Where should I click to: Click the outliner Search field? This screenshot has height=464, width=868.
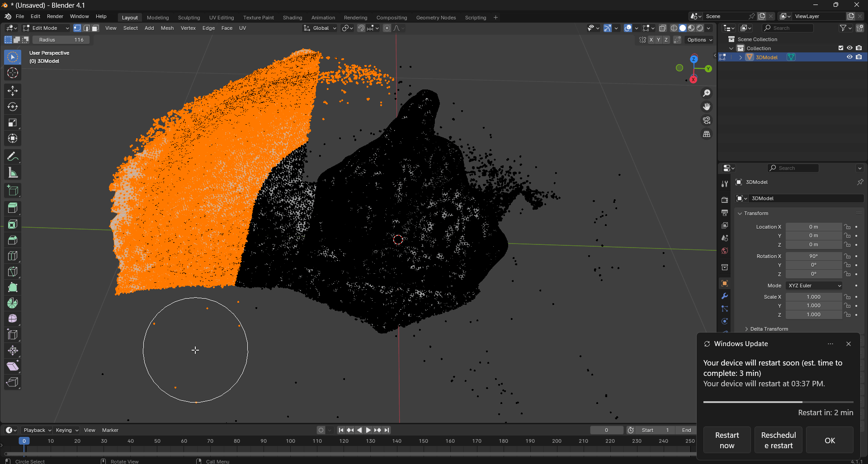(788, 28)
